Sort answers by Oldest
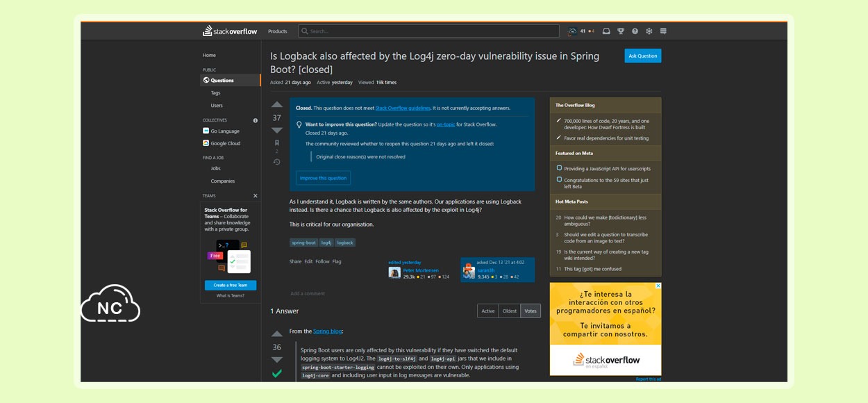 click(x=510, y=311)
